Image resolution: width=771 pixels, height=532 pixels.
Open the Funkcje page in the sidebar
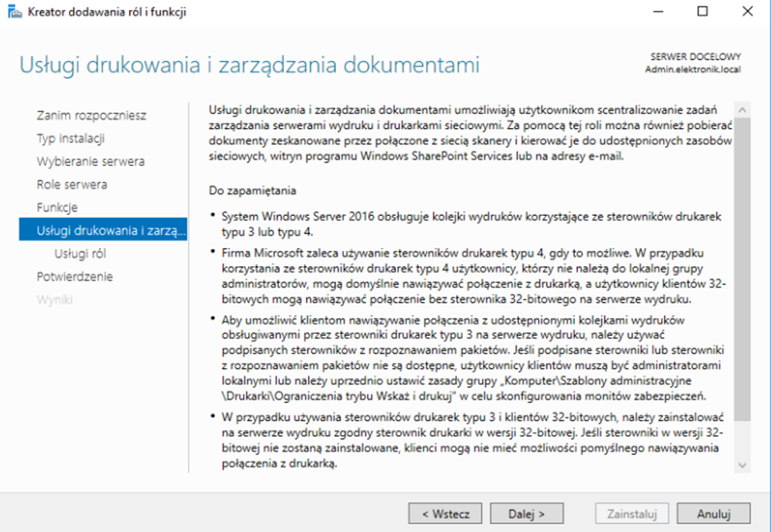(x=57, y=208)
